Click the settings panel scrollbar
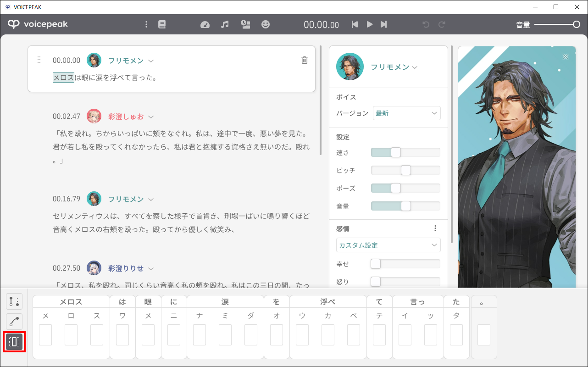The image size is (588, 367). [453, 144]
